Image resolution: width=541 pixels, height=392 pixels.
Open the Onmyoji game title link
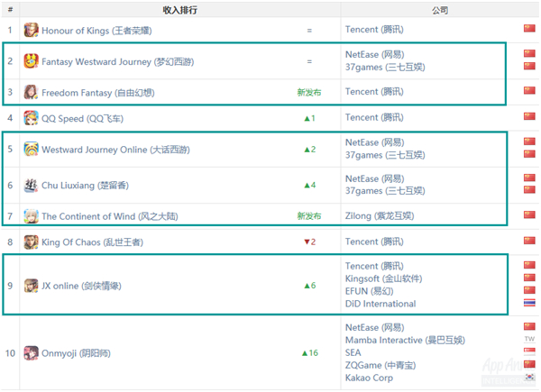click(76, 353)
